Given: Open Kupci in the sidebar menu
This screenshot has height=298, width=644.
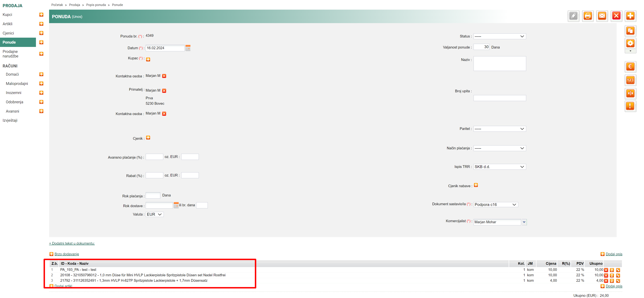Looking at the screenshot, I should click(x=8, y=15).
